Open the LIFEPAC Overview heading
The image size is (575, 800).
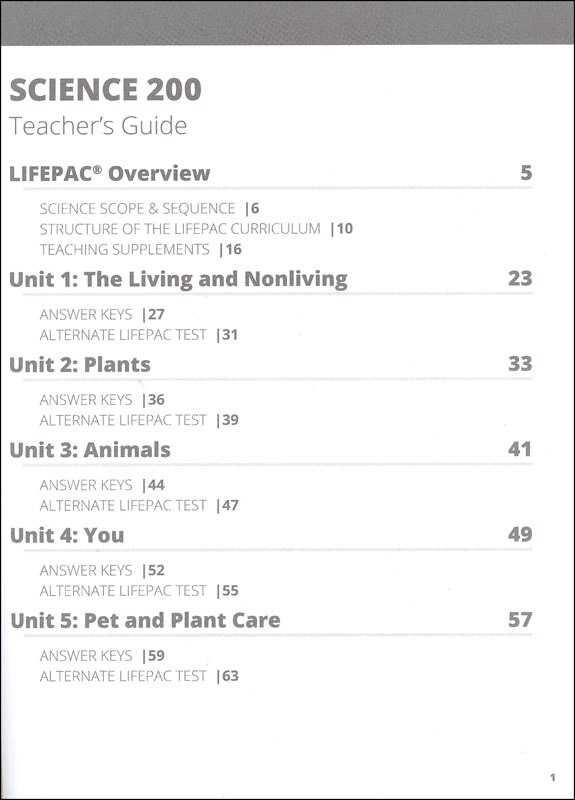(110, 173)
